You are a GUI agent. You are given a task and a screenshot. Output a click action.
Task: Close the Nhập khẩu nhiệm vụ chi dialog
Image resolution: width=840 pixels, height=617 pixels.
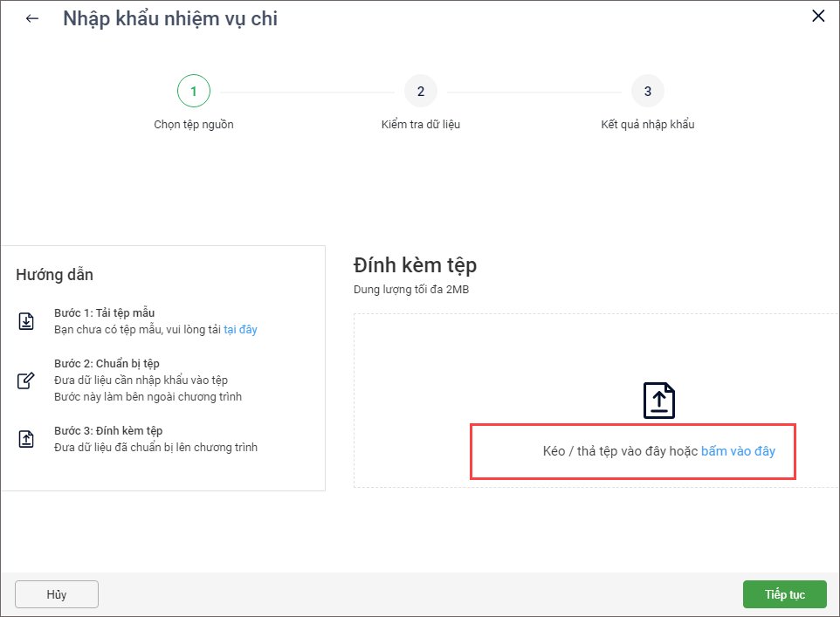click(x=818, y=17)
